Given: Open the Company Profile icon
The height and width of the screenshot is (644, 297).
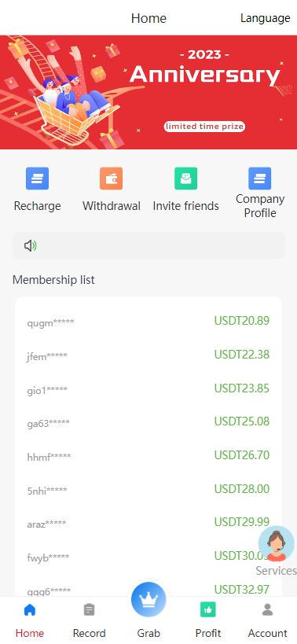Looking at the screenshot, I should point(259,178).
